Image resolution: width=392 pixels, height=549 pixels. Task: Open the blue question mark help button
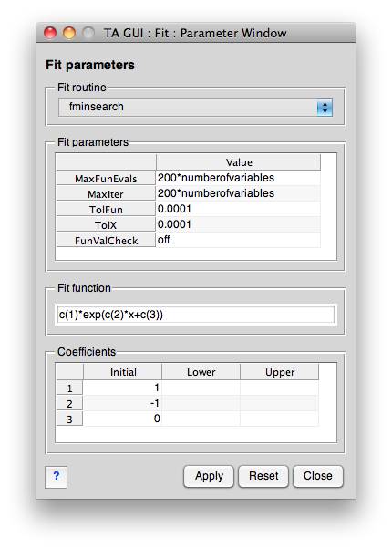point(56,477)
